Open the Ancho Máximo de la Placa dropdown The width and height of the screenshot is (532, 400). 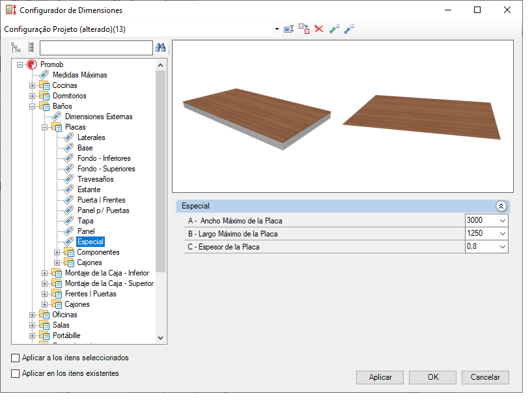(x=503, y=221)
